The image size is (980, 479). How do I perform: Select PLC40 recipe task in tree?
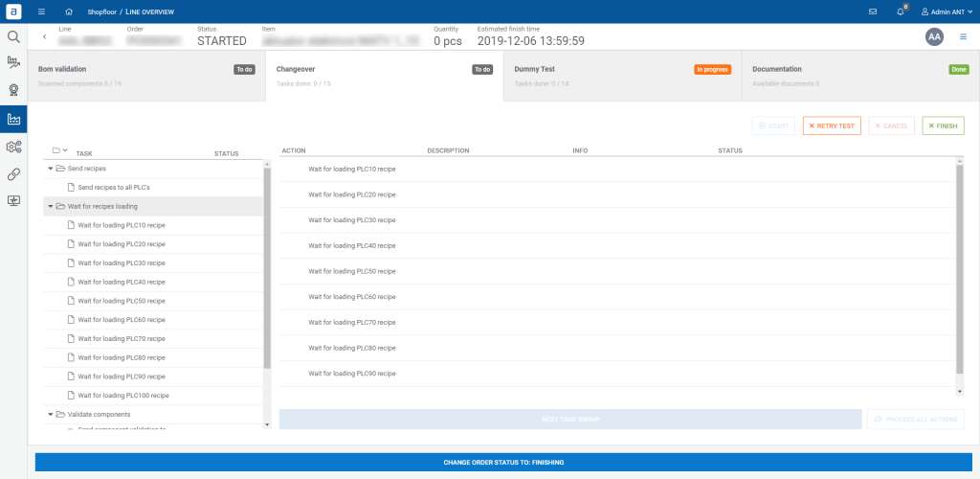click(153, 282)
